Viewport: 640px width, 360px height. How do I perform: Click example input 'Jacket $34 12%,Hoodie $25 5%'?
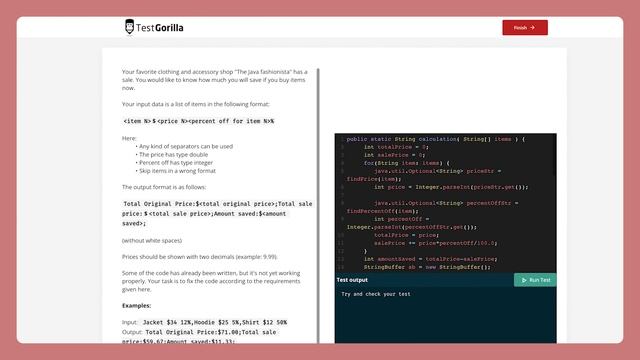point(215,322)
